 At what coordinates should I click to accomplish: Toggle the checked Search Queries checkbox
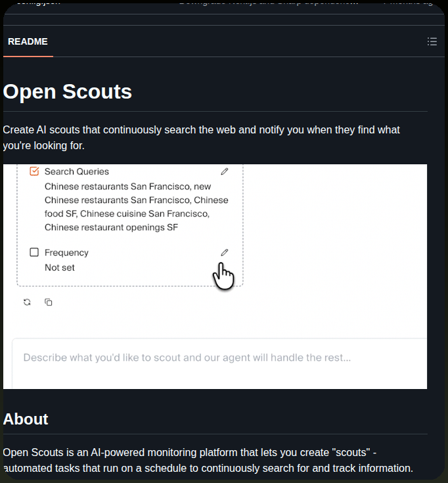click(34, 172)
